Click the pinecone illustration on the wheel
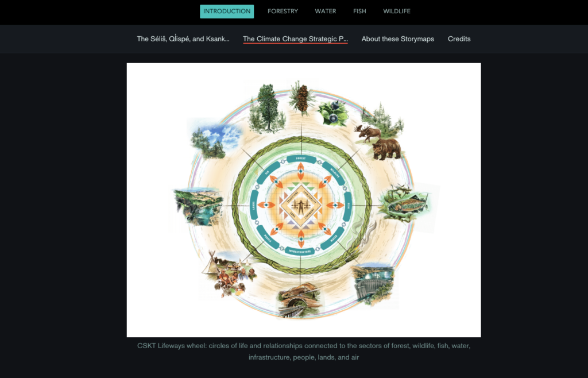 tap(301, 98)
